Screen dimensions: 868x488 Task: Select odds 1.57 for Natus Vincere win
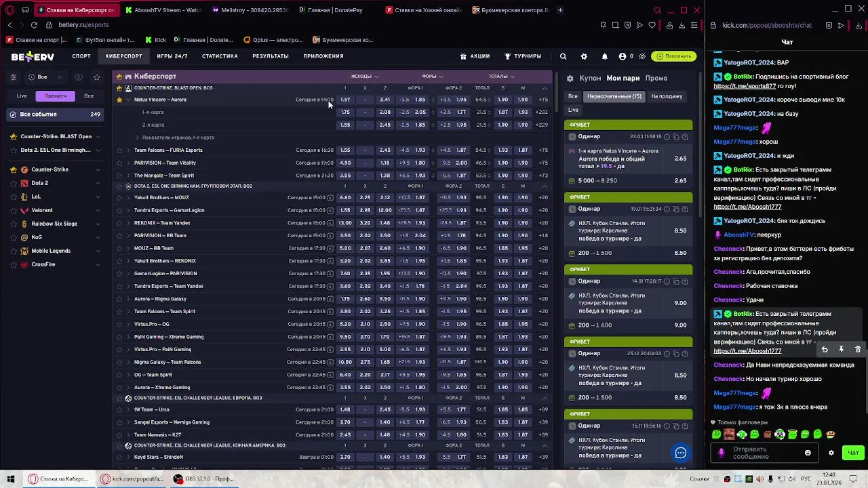click(345, 100)
